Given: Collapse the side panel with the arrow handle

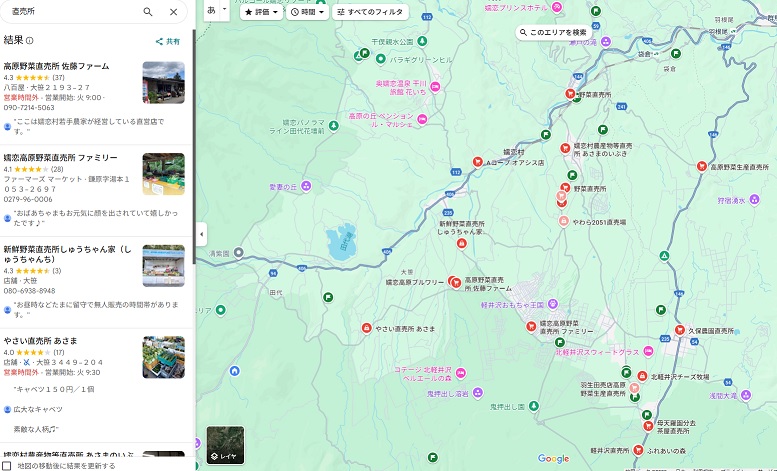Looking at the screenshot, I should point(201,234).
